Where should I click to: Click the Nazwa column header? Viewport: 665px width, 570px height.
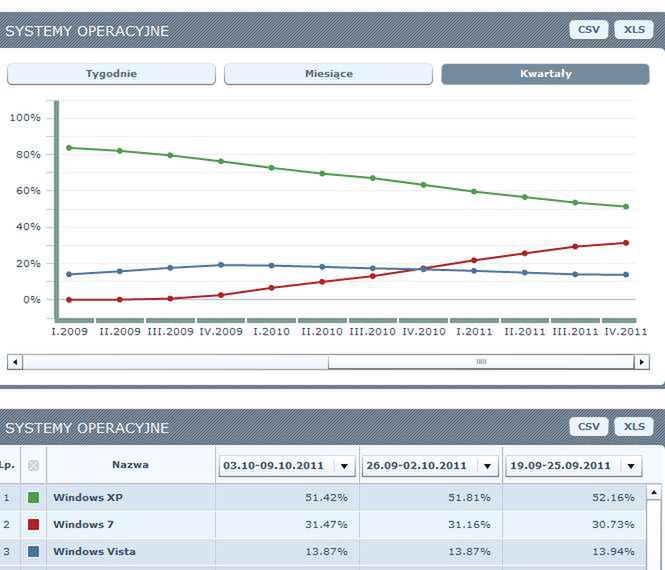click(130, 465)
